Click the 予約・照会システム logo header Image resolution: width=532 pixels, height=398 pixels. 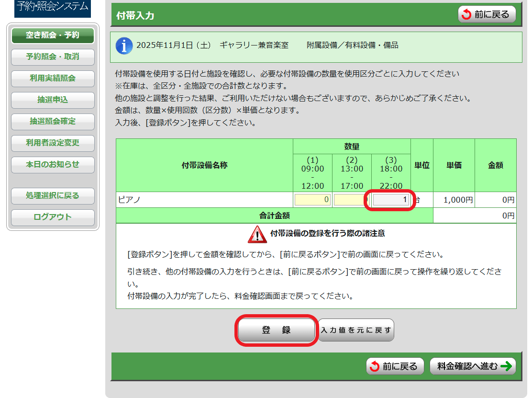[53, 7]
